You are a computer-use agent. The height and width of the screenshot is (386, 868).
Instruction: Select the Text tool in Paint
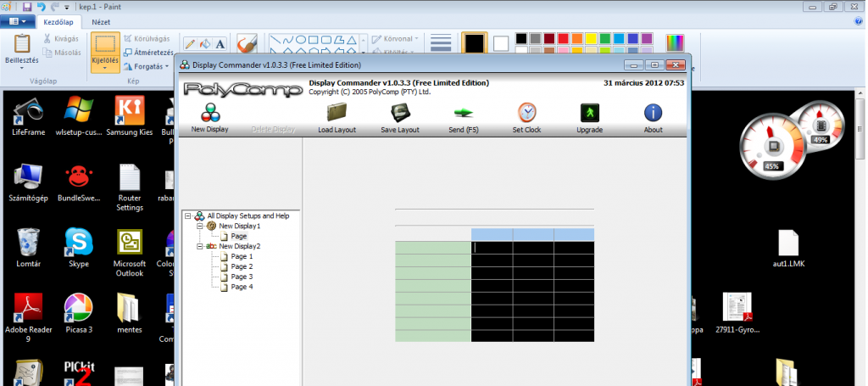(x=220, y=44)
